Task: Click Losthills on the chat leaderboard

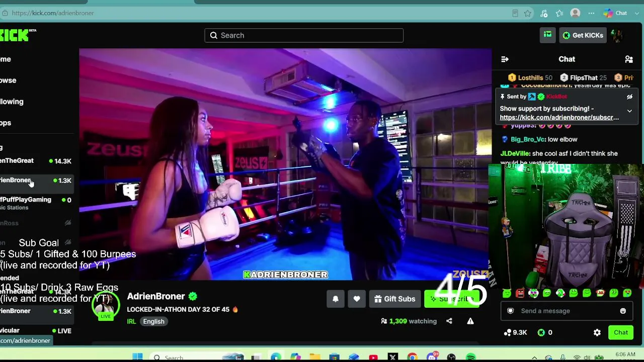Action: (x=530, y=78)
